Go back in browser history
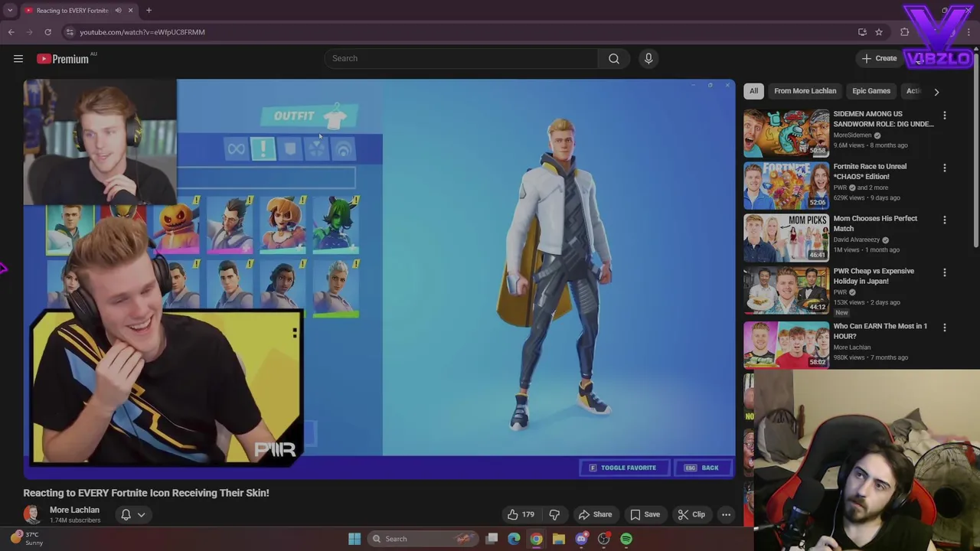This screenshot has height=551, width=980. (x=11, y=32)
